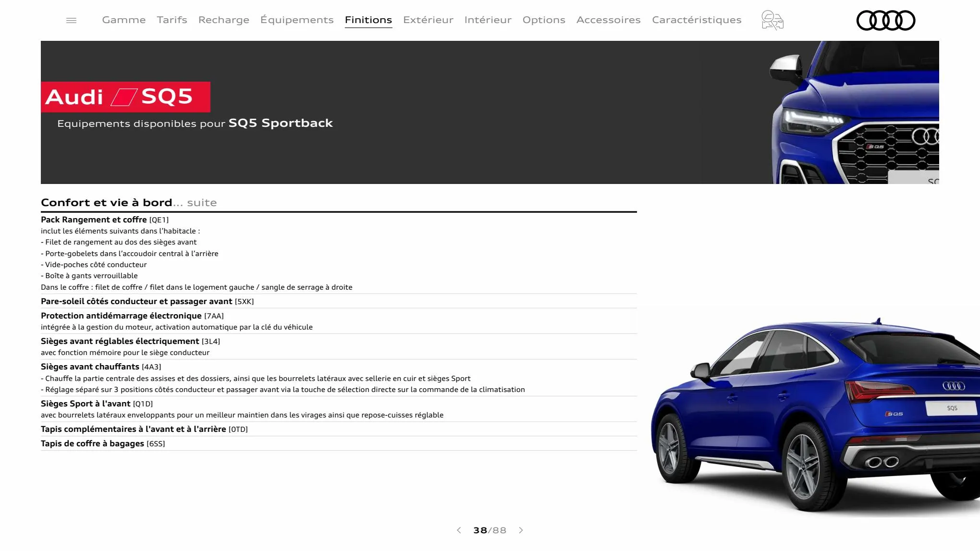Open the Accessoires tab
Image resolution: width=980 pixels, height=551 pixels.
(609, 20)
